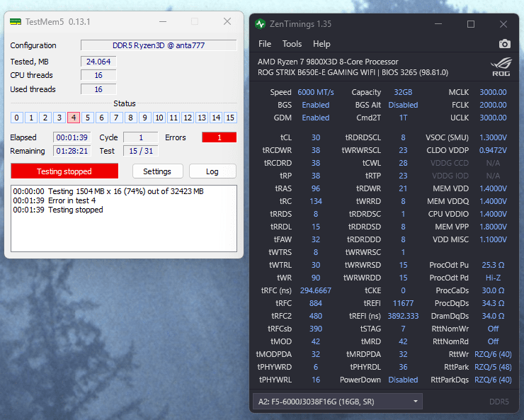
Task: Open the Tools menu in ZenTimings
Action: click(292, 44)
